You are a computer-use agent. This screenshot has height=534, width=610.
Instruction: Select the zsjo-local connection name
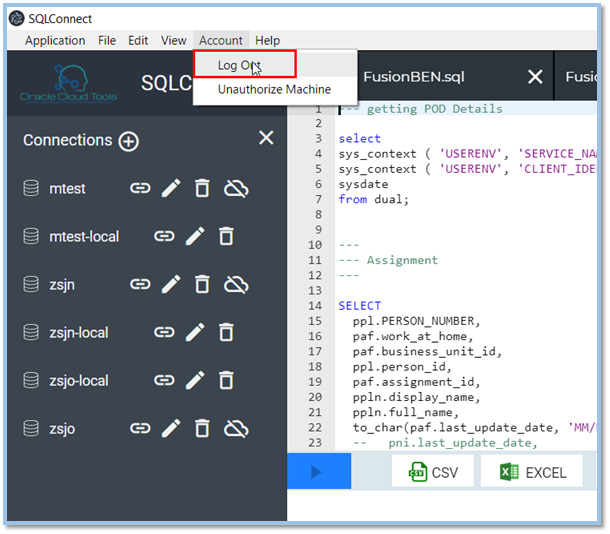coord(79,380)
